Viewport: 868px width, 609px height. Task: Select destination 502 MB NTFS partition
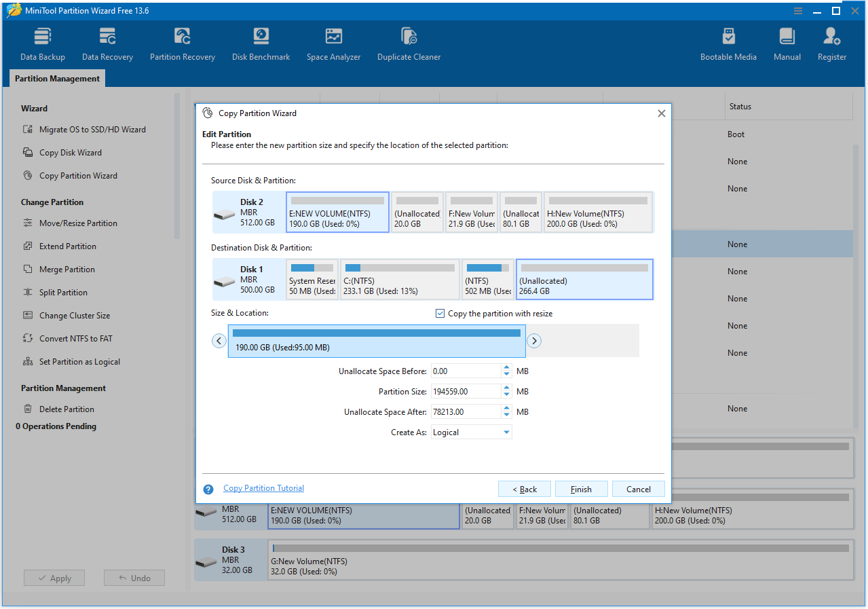(x=488, y=280)
